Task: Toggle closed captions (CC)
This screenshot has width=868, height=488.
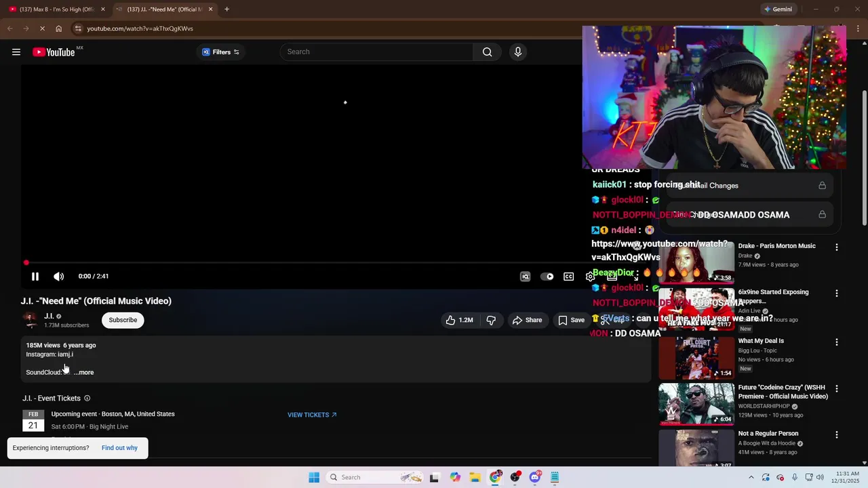Action: click(569, 277)
